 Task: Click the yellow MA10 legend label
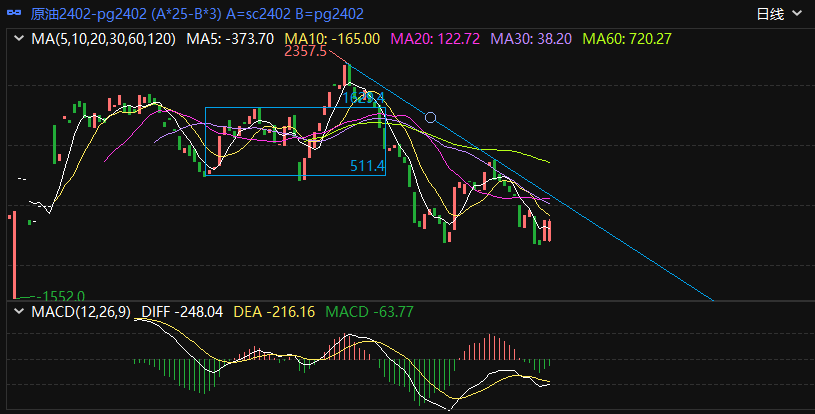click(x=332, y=39)
